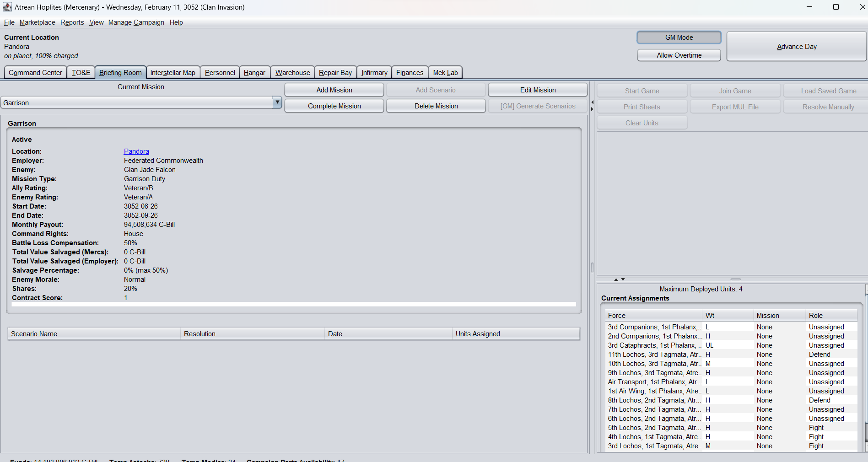The width and height of the screenshot is (868, 462).
Task: Open the Marketplace menu
Action: [x=37, y=22]
